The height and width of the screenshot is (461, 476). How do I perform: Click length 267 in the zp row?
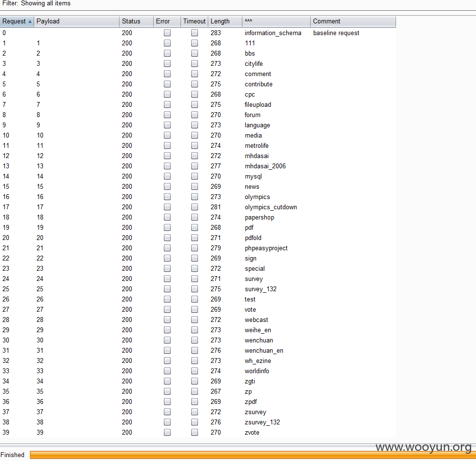tap(216, 391)
